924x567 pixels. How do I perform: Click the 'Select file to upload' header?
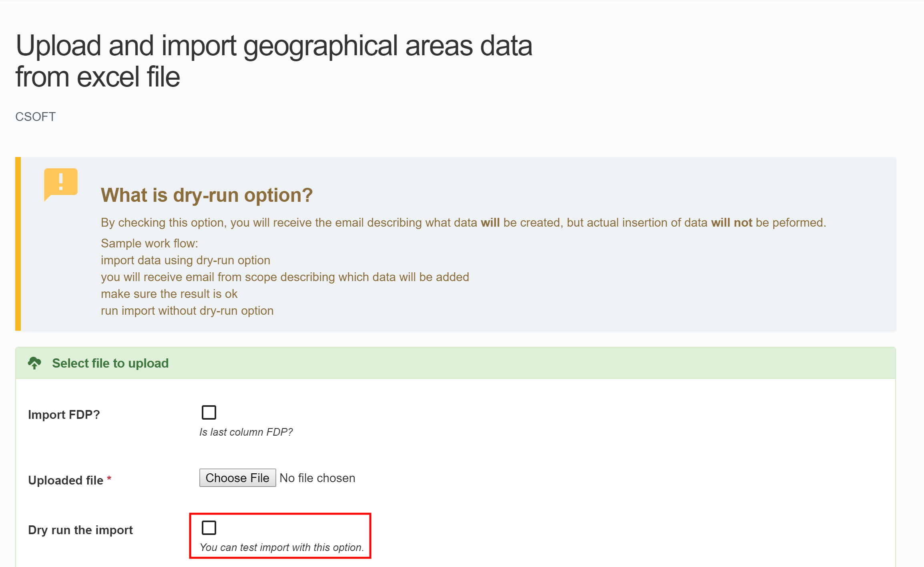[110, 363]
